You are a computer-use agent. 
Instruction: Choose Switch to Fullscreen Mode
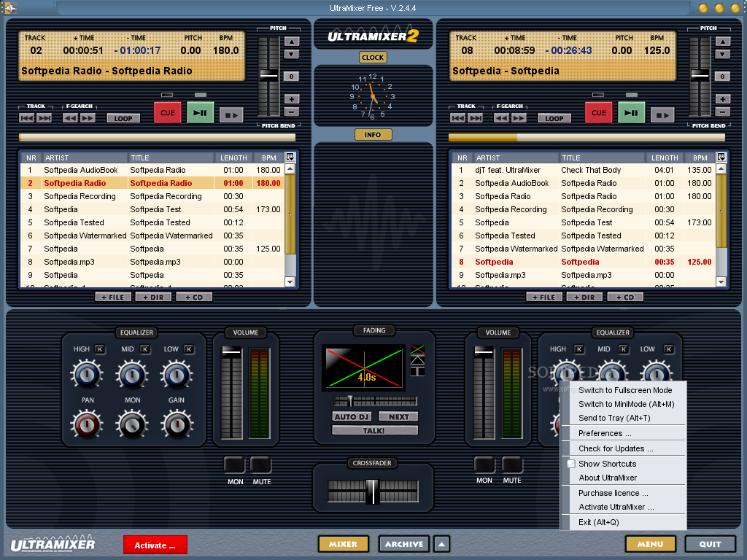pyautogui.click(x=624, y=390)
